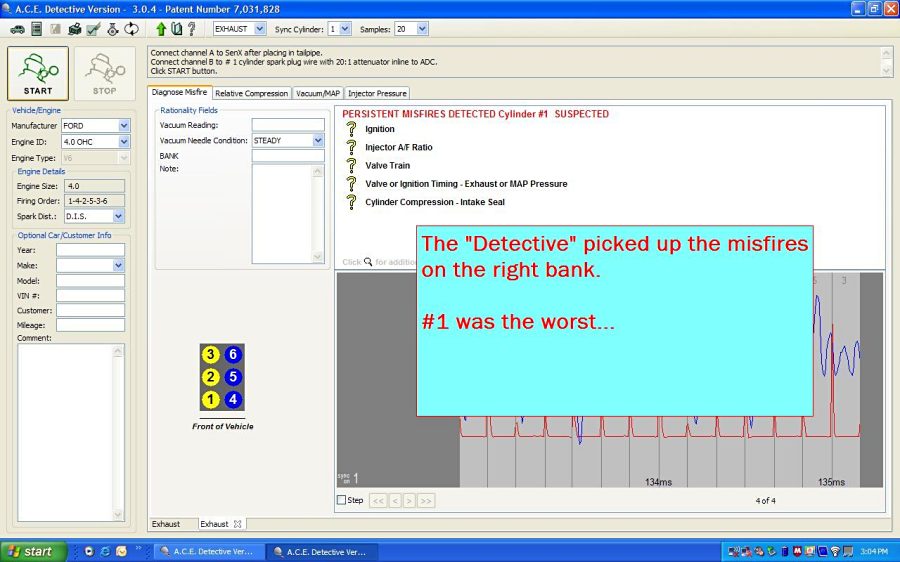Click the car icon in the toolbar
900x562 pixels.
click(x=17, y=29)
